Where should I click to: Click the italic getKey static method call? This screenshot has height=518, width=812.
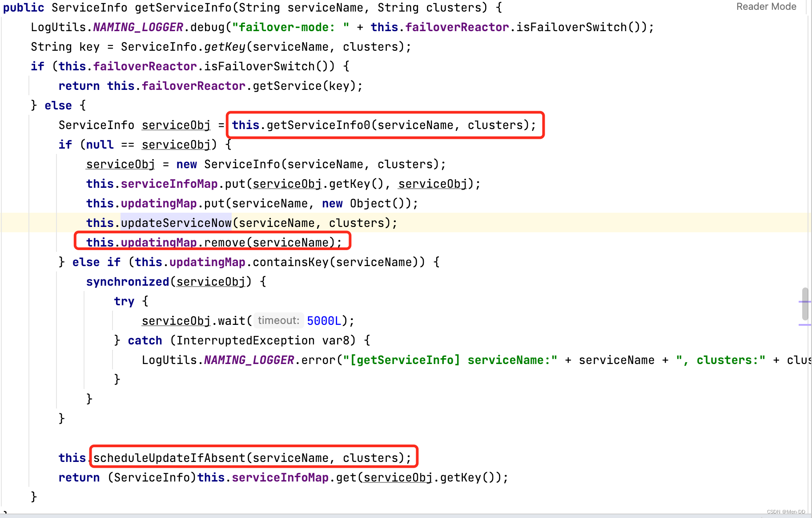[225, 47]
